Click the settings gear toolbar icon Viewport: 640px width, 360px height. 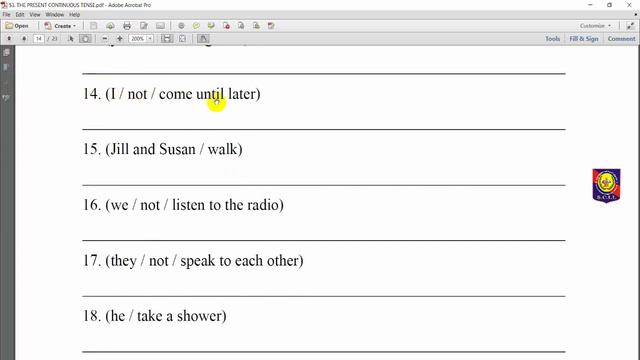click(x=181, y=26)
